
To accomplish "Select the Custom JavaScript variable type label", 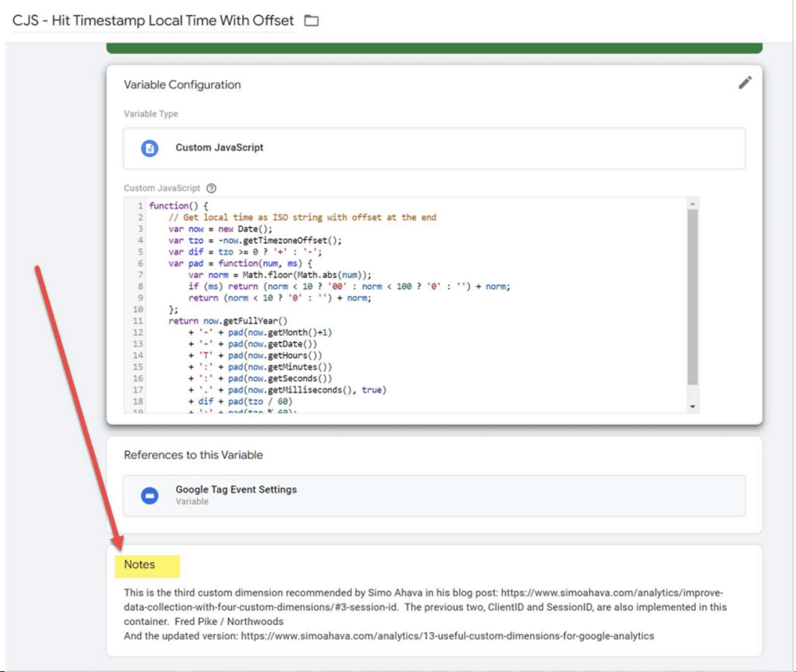I will coord(219,147).
